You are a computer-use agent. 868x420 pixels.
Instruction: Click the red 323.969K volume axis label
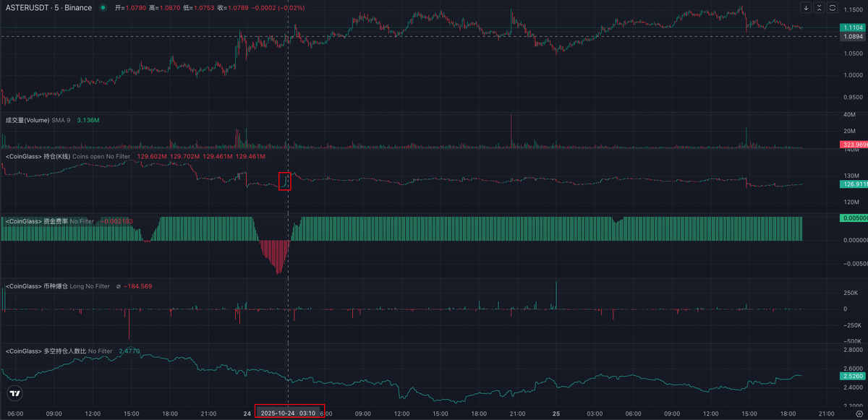coord(853,145)
